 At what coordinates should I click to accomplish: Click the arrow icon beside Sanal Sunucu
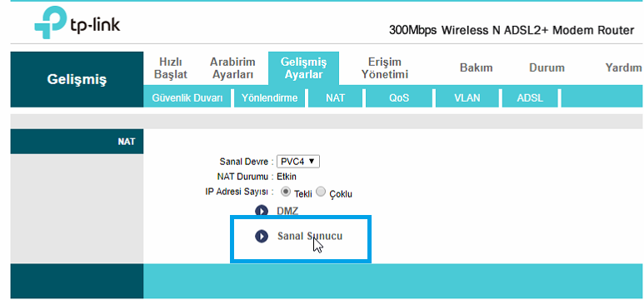point(262,237)
